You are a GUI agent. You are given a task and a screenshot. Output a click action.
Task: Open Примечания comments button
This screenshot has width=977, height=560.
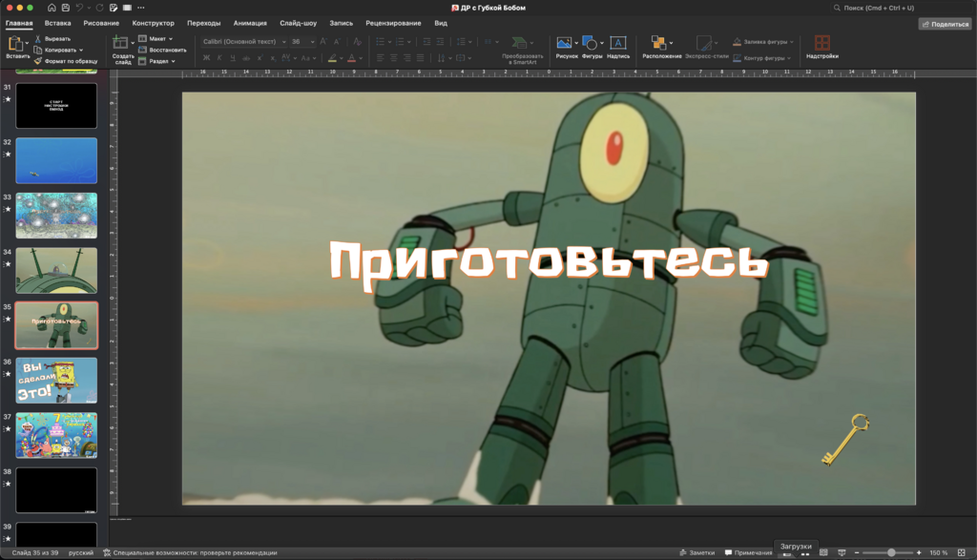click(748, 552)
